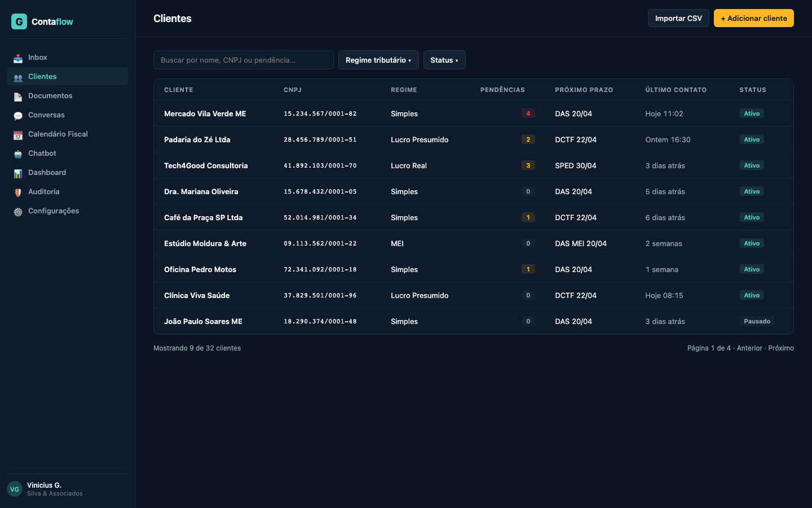Click the Chatbot robot icon
The height and width of the screenshot is (508, 812).
coord(18,154)
